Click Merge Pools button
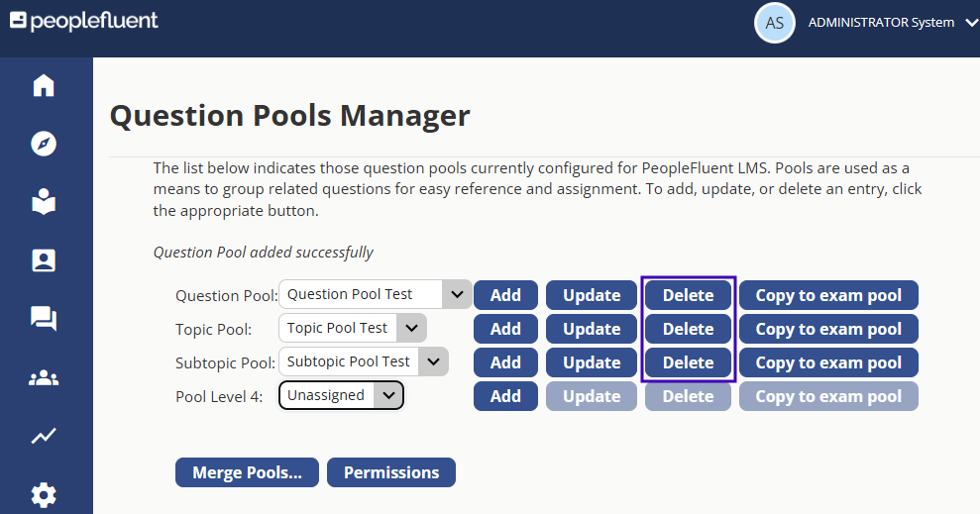980x514 pixels. click(x=247, y=472)
